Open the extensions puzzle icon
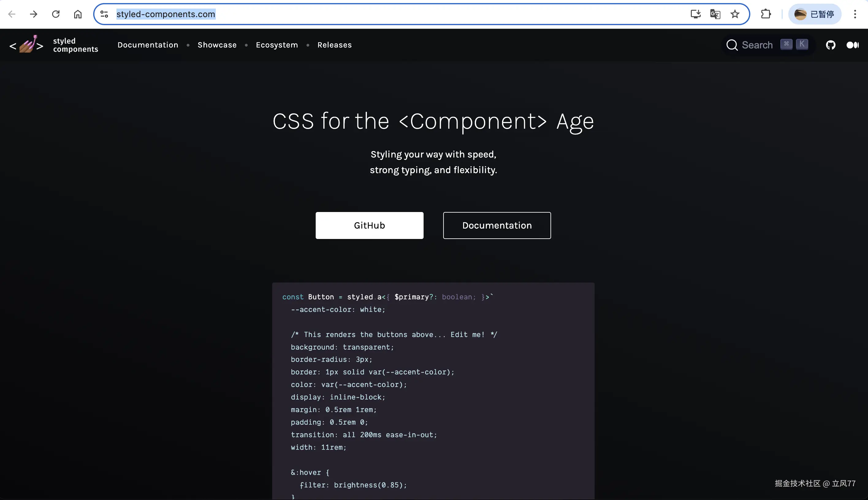 point(766,14)
